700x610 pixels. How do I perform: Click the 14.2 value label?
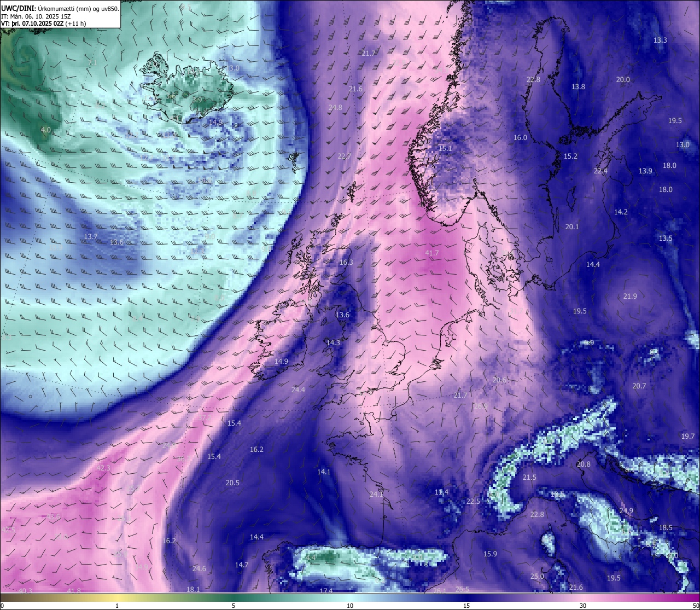coord(621,212)
